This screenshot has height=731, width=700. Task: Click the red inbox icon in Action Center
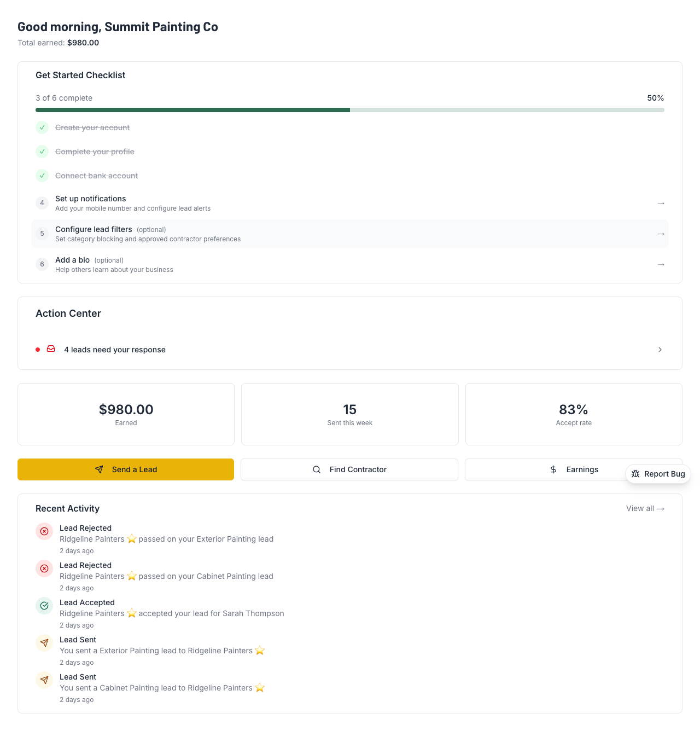(x=51, y=349)
